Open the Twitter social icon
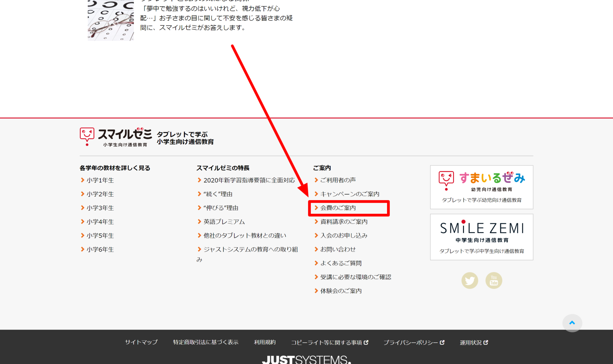613x364 pixels. pos(470,281)
